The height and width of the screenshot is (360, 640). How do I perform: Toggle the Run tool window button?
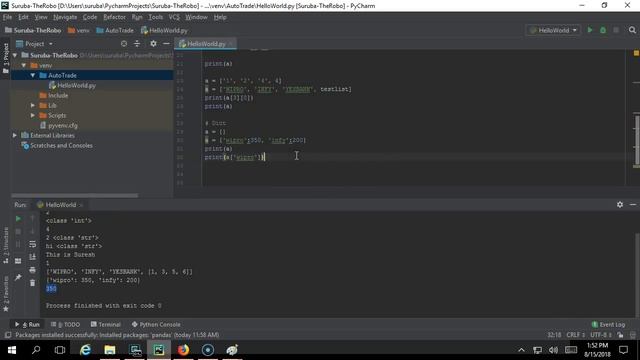tap(27, 324)
